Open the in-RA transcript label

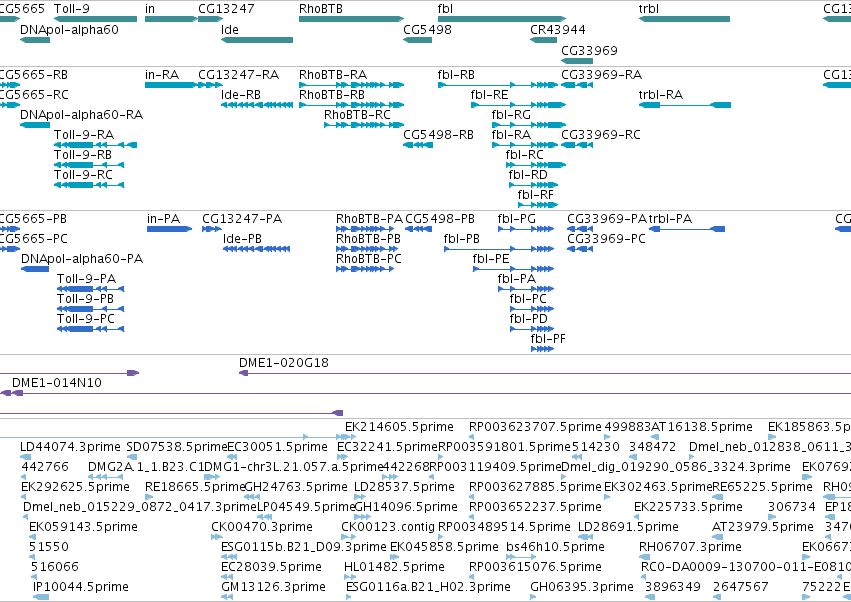tap(162, 75)
